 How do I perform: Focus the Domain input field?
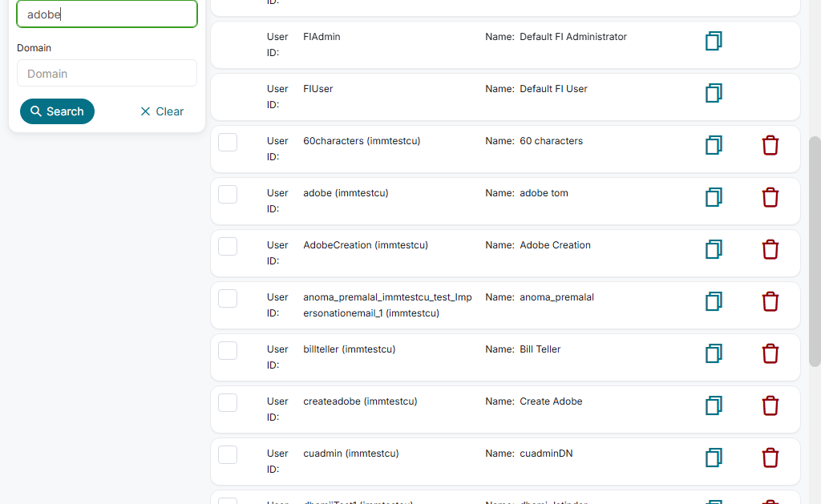point(107,74)
